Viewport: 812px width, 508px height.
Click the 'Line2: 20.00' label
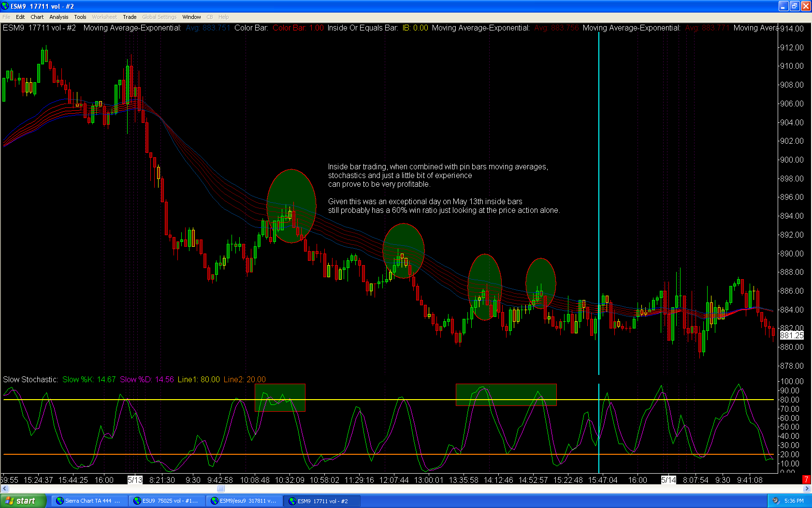245,379
